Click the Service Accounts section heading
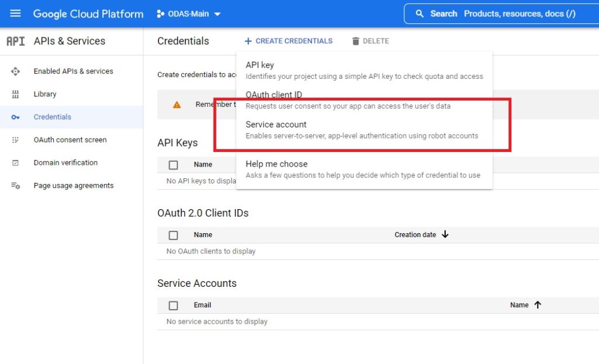599x364 pixels. pyautogui.click(x=197, y=283)
